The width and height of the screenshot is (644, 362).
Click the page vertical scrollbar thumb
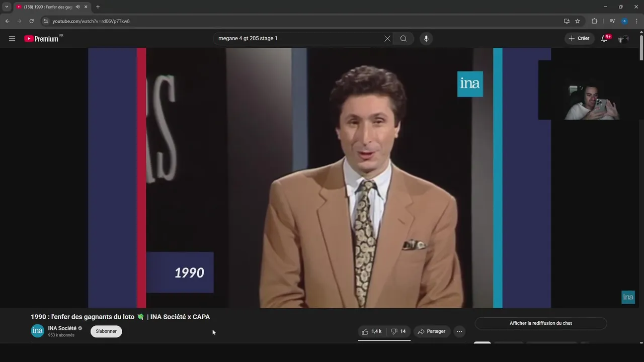pos(641,48)
